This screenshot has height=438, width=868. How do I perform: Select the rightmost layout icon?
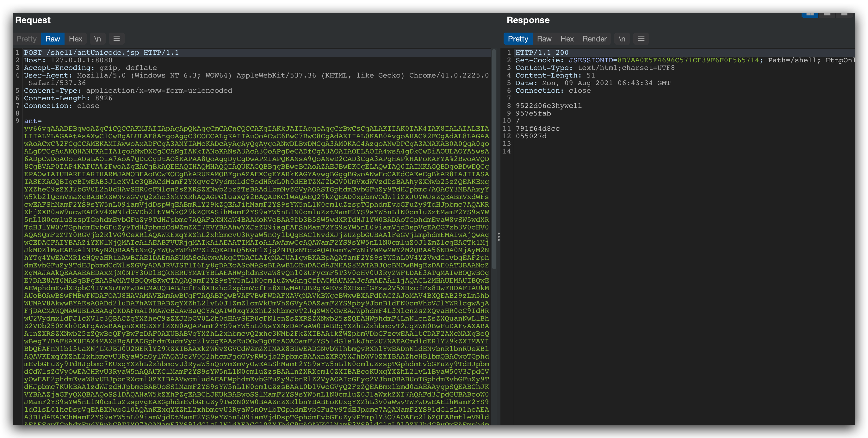tap(844, 14)
